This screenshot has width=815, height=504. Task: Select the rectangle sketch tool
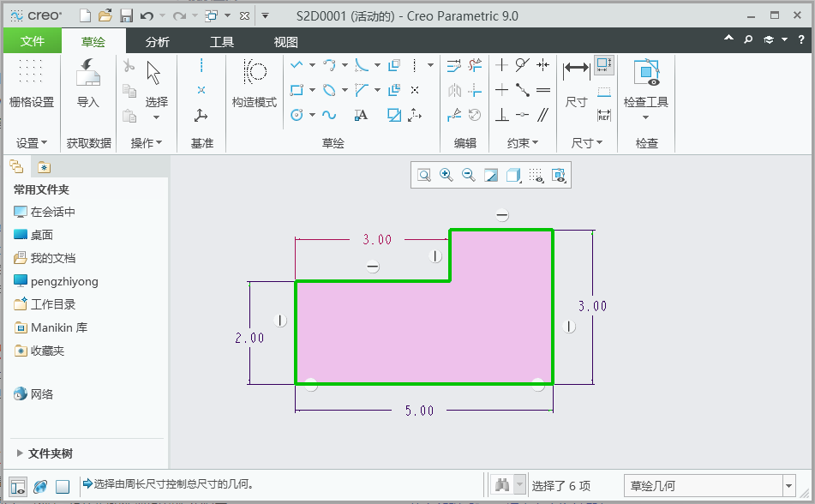[x=297, y=90]
